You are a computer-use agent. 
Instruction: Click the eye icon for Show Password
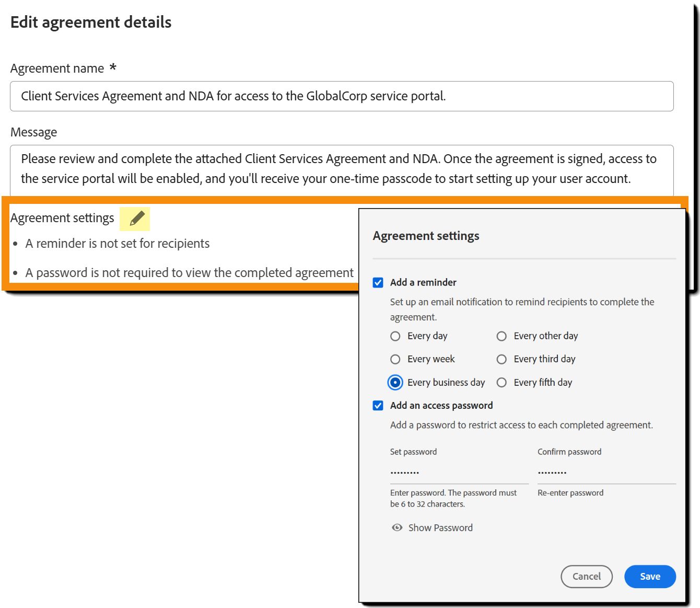point(397,527)
